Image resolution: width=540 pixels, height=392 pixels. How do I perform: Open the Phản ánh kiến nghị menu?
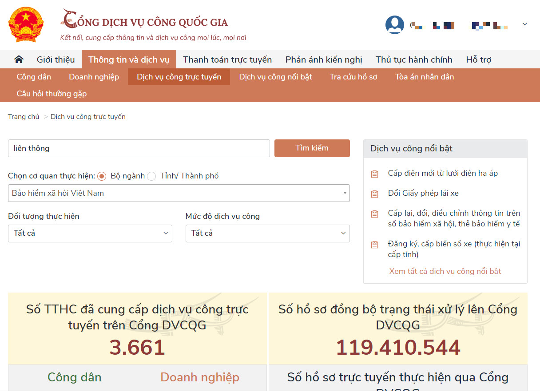coord(324,59)
